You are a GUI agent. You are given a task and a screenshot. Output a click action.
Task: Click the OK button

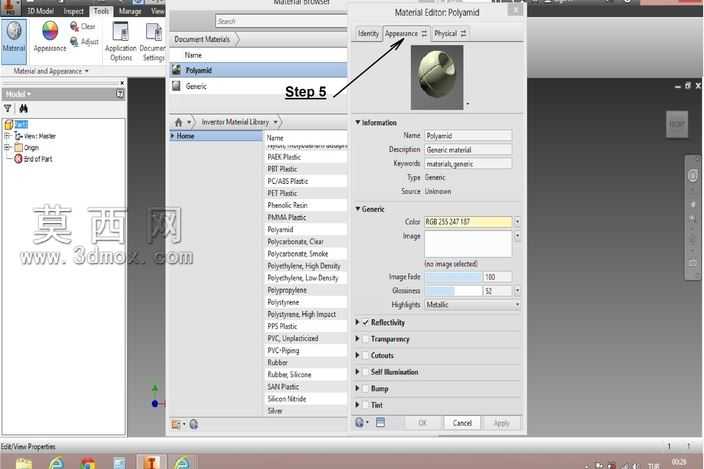(422, 423)
